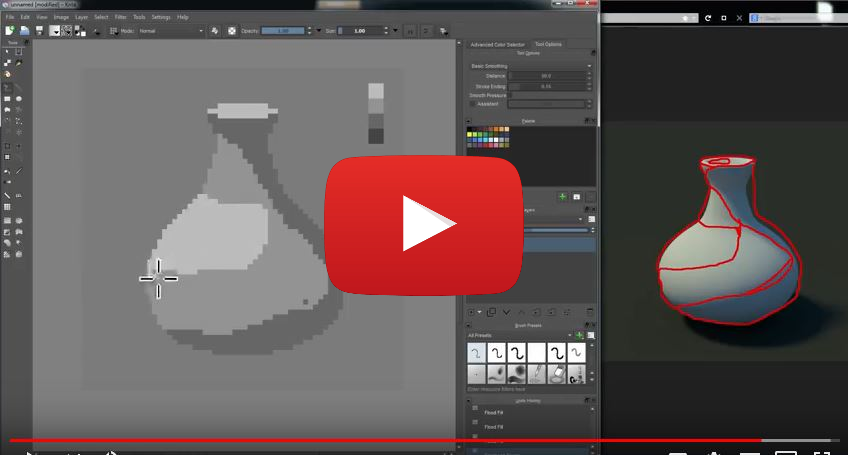Open the pattern chooser in the toolbar

67,31
